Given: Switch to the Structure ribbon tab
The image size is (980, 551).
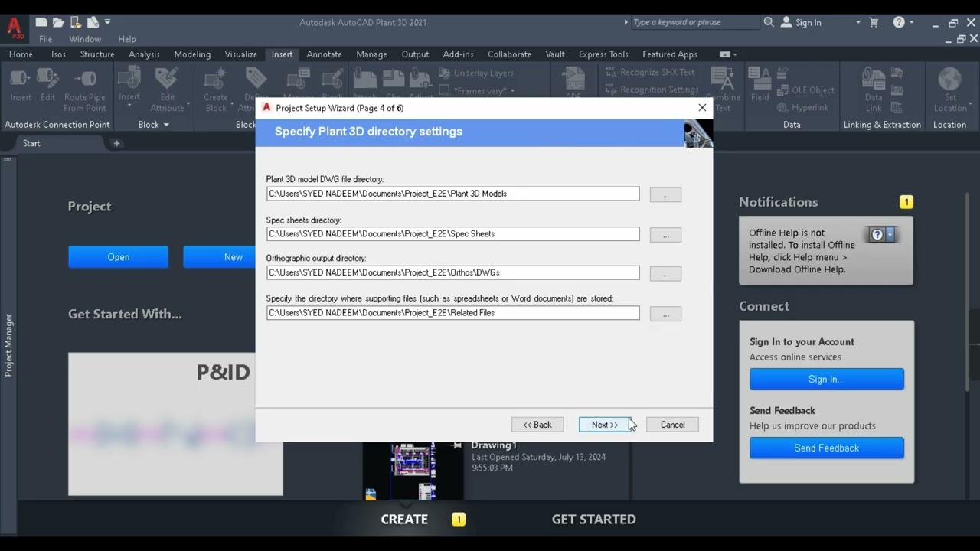Looking at the screenshot, I should point(97,54).
